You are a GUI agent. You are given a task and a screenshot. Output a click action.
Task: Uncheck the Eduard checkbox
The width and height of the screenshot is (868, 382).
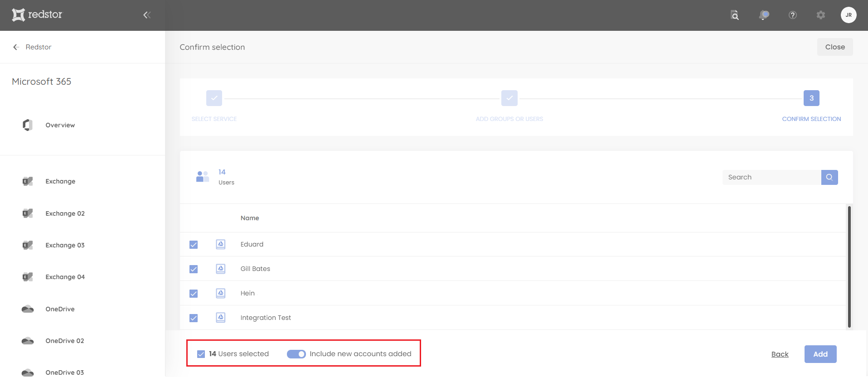[x=194, y=245]
